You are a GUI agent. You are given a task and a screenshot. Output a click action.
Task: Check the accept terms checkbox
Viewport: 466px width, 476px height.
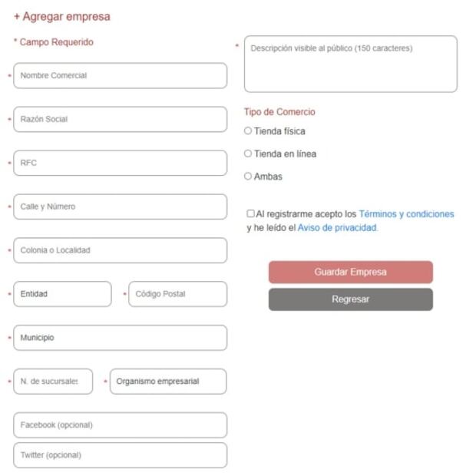point(251,214)
